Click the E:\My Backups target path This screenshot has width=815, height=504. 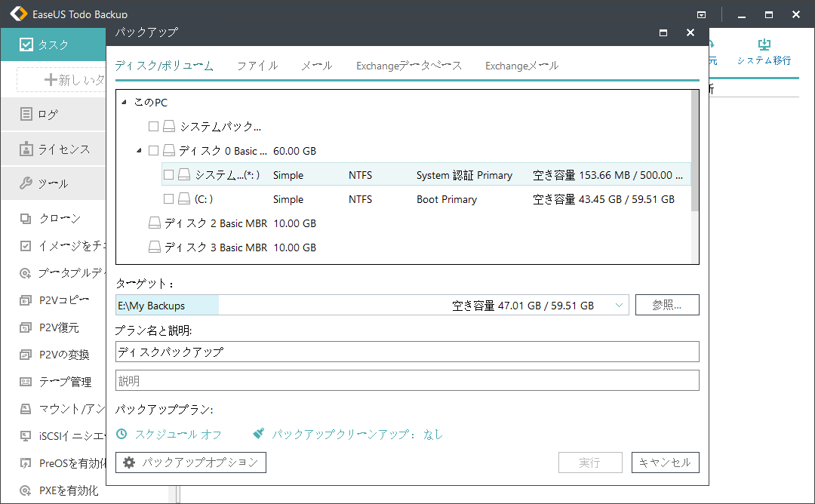[x=151, y=306]
